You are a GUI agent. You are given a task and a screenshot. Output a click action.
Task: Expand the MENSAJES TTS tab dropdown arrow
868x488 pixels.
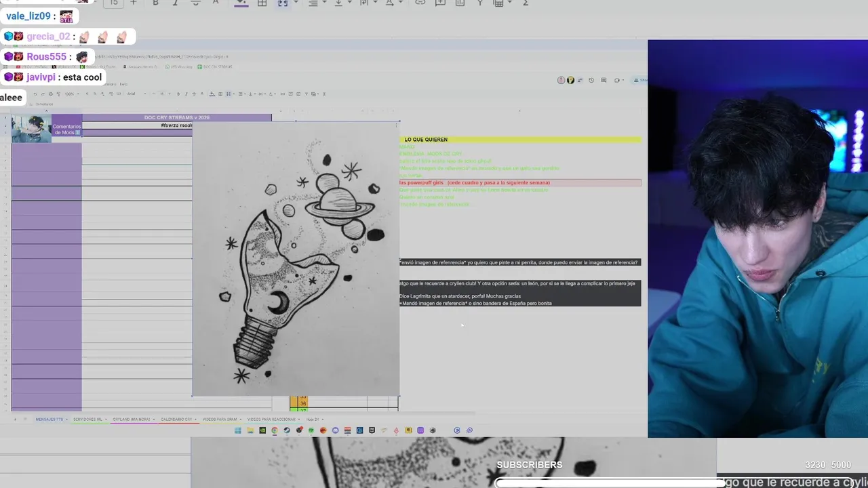point(66,420)
